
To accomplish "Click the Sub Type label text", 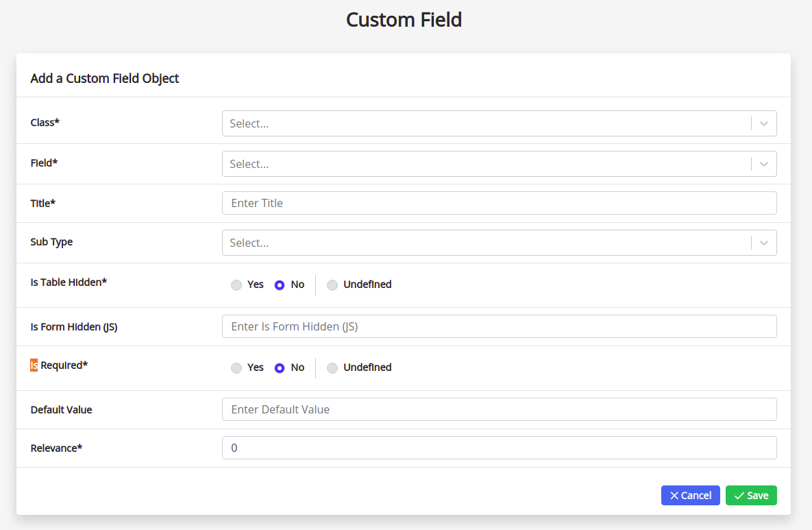I will point(52,242).
